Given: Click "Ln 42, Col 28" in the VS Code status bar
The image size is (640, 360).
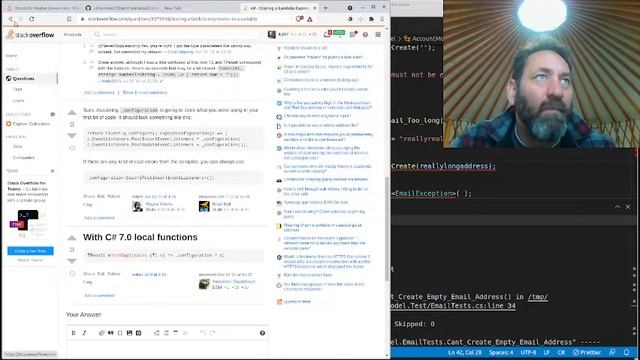Looking at the screenshot, I should 465,352.
